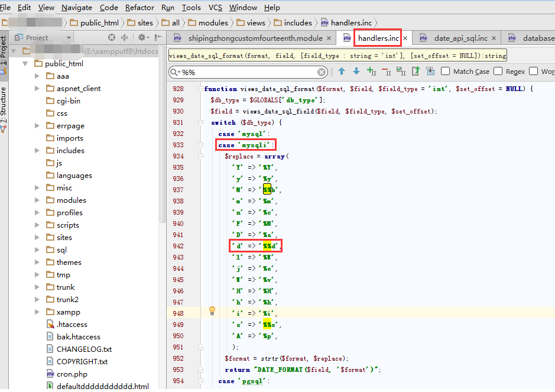Click the last icon in the search toolbar
Screen dimensions: 555x392
(x=430, y=71)
